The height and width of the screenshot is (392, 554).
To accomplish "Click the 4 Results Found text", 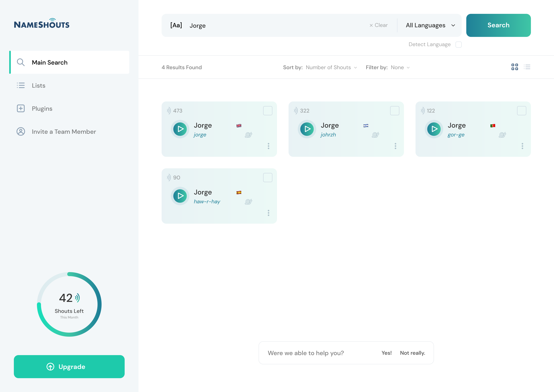I will tap(181, 67).
